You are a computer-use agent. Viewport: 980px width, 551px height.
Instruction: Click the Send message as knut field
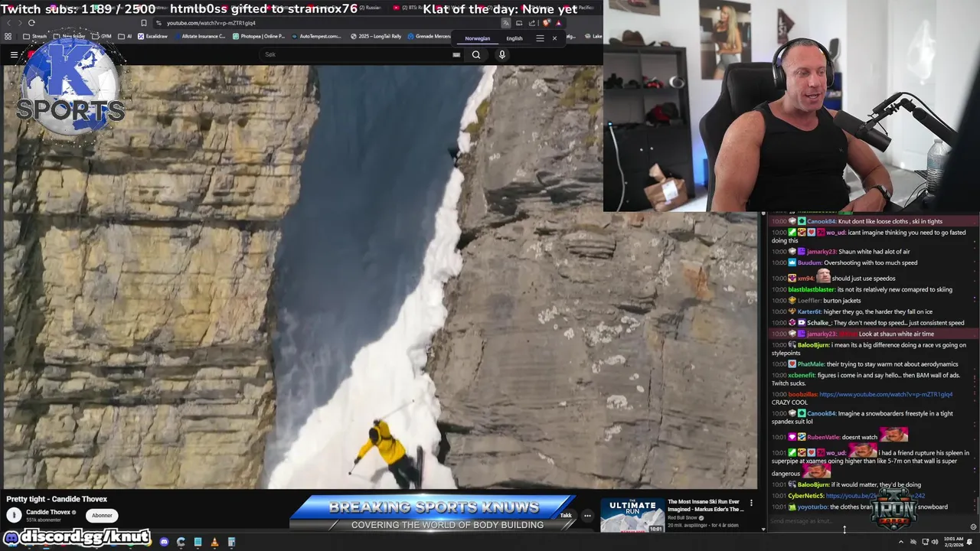pos(865,522)
